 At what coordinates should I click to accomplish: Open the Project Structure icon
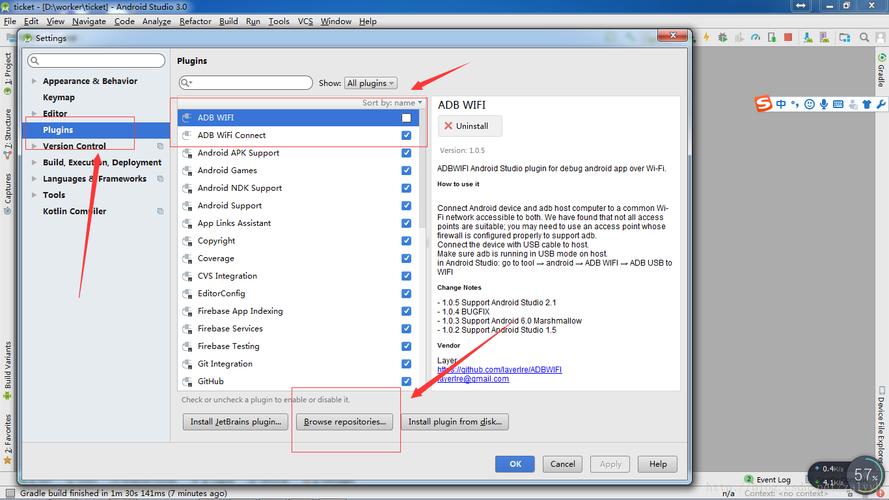pyautogui.click(x=845, y=37)
